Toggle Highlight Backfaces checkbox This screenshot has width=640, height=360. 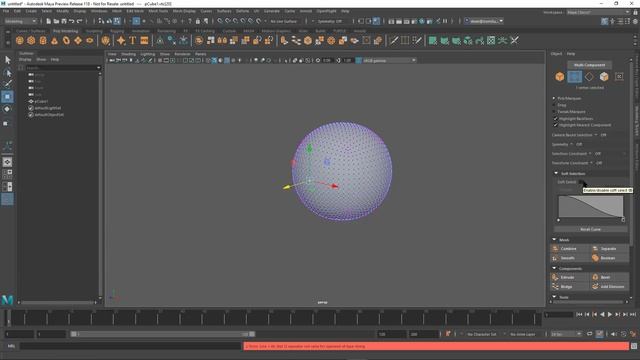pyautogui.click(x=556, y=118)
